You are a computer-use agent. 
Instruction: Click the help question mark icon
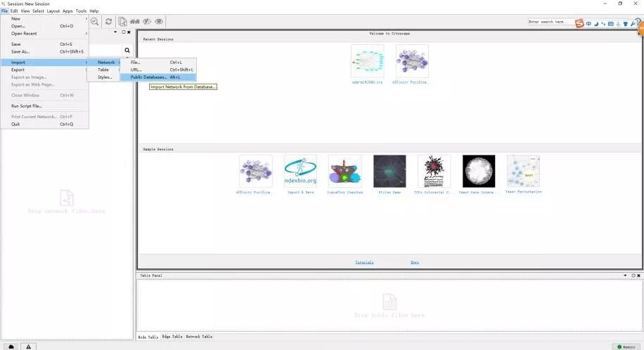[638, 21]
